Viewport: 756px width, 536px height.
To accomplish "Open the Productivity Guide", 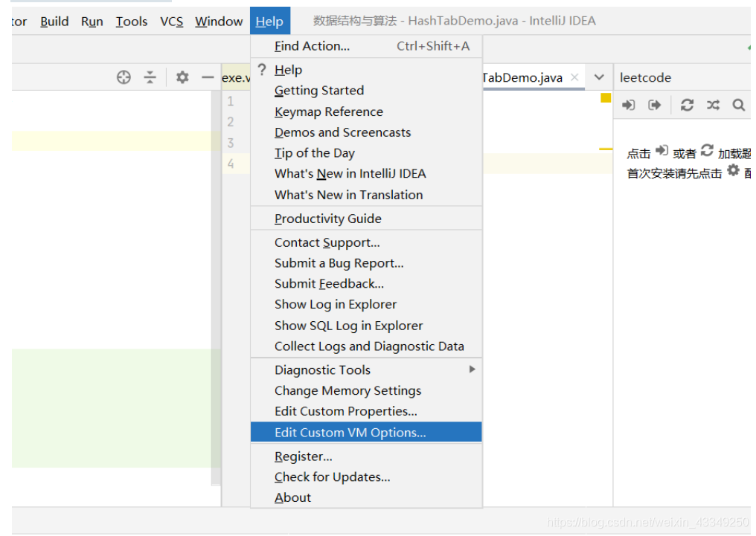I will point(366,219).
